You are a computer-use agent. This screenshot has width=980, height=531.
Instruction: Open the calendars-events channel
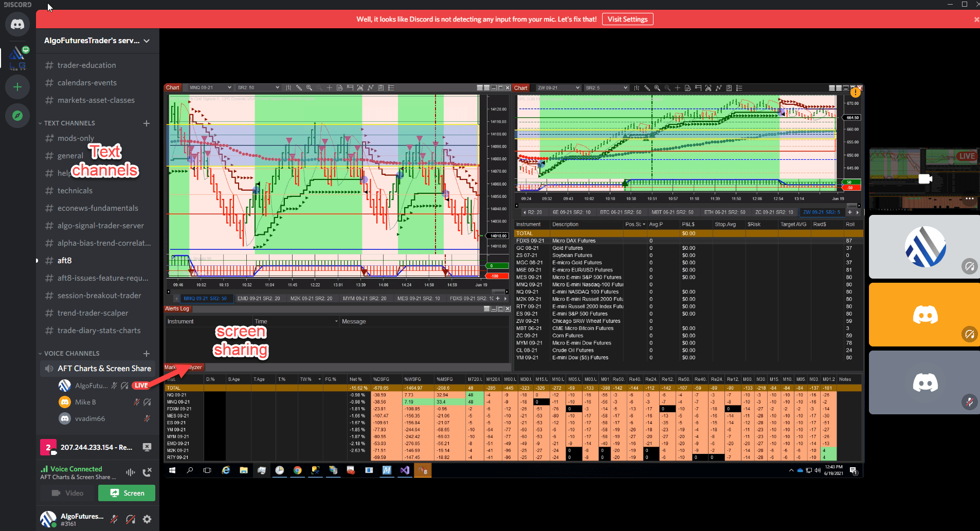(x=97, y=83)
